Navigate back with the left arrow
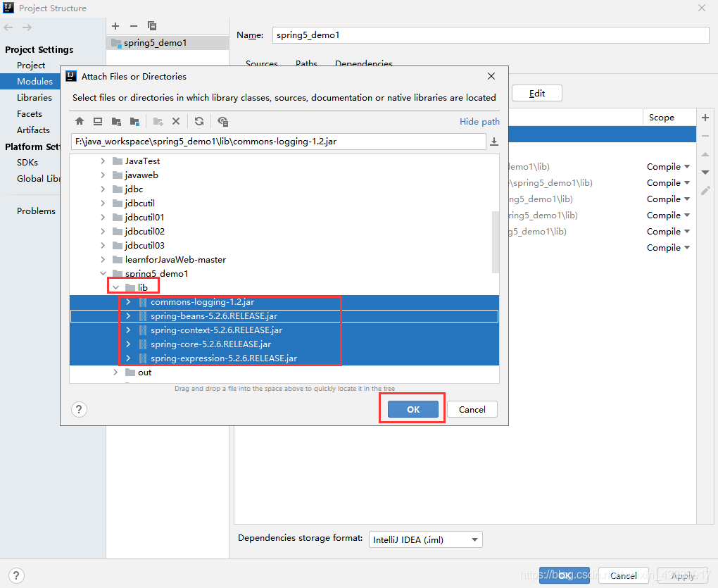Screen dimensions: 718x588 (8, 27)
